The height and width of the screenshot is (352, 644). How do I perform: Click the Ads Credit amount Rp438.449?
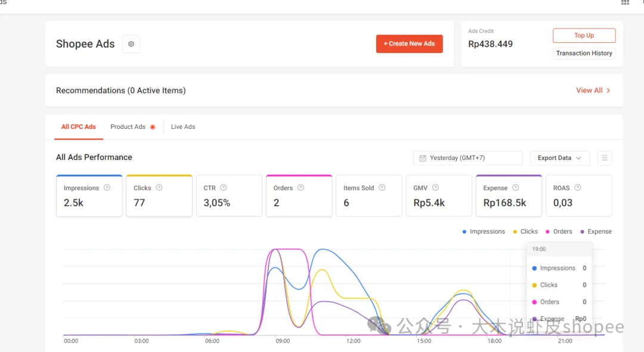pos(490,44)
